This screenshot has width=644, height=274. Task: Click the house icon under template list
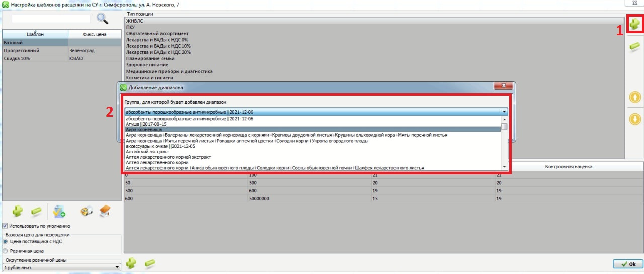coord(104,211)
